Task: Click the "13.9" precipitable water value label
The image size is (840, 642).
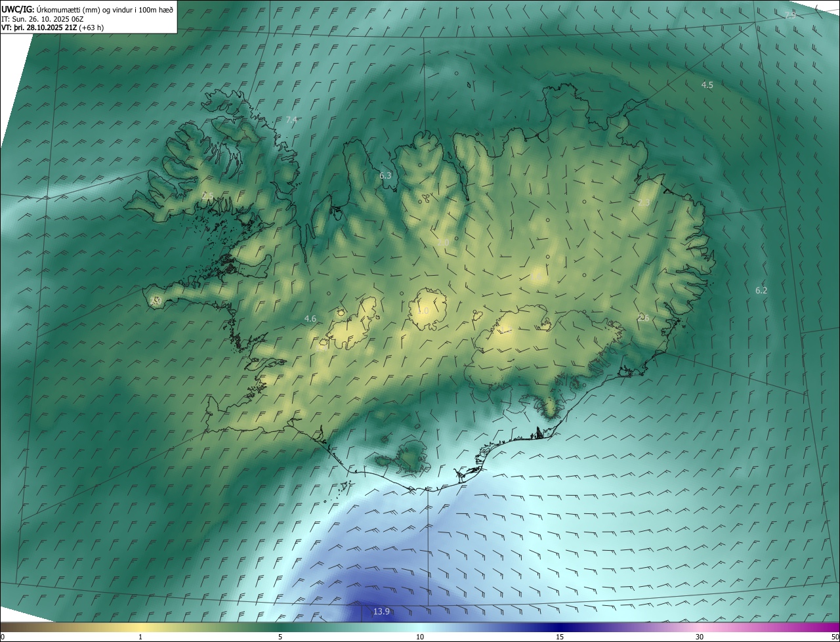Action: point(381,612)
